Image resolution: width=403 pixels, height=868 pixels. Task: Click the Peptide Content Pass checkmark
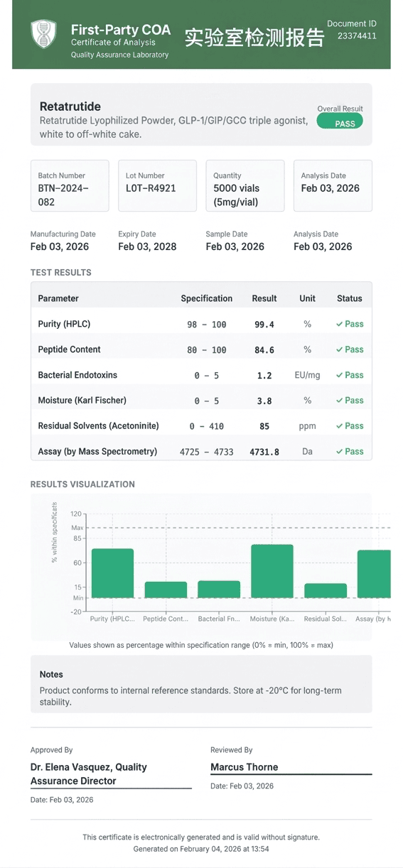(x=340, y=349)
